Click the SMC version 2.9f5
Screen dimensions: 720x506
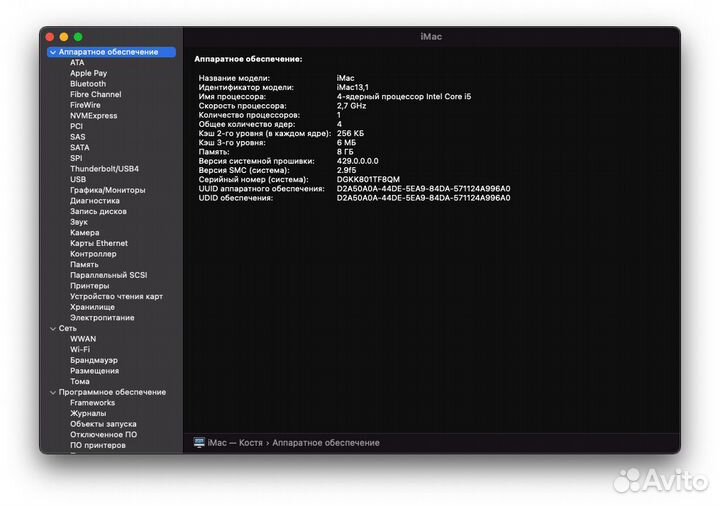click(x=346, y=170)
